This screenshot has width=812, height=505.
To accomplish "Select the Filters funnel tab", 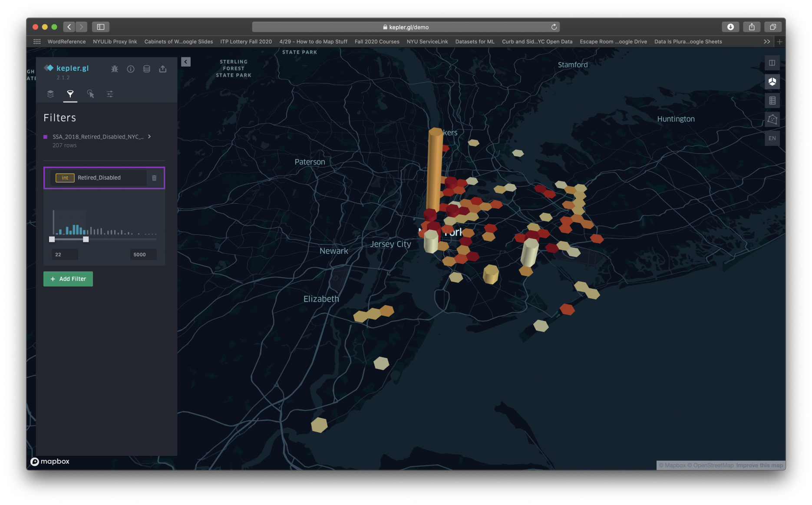I will 70,94.
